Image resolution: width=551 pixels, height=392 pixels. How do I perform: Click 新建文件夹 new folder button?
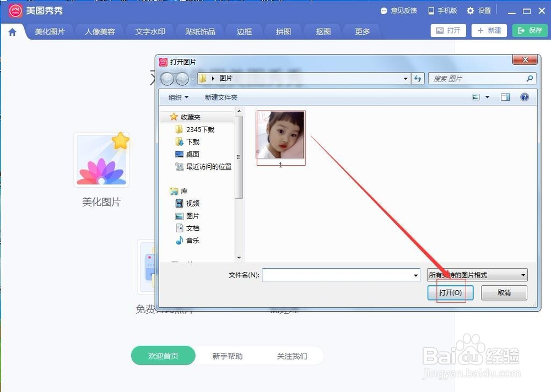[x=221, y=97]
